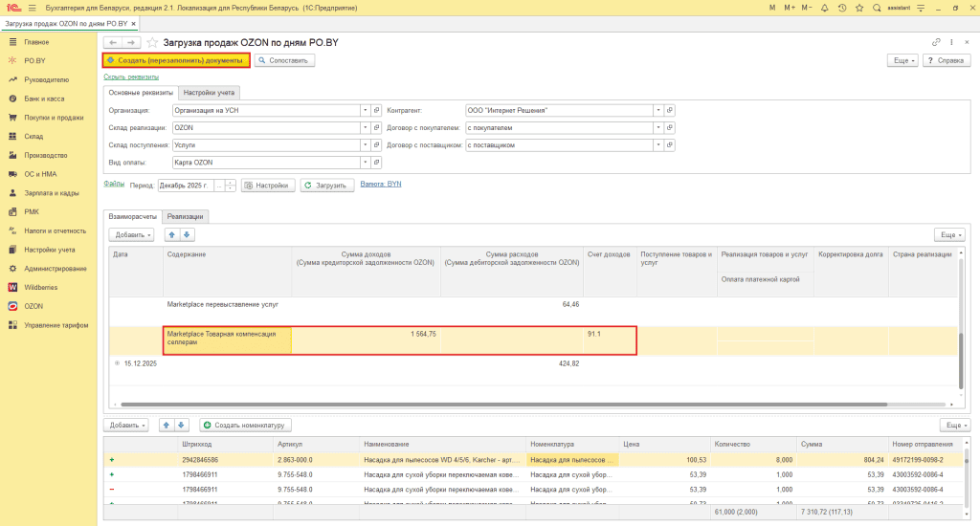980x526 pixels.
Task: Copy link to this form
Action: point(936,42)
